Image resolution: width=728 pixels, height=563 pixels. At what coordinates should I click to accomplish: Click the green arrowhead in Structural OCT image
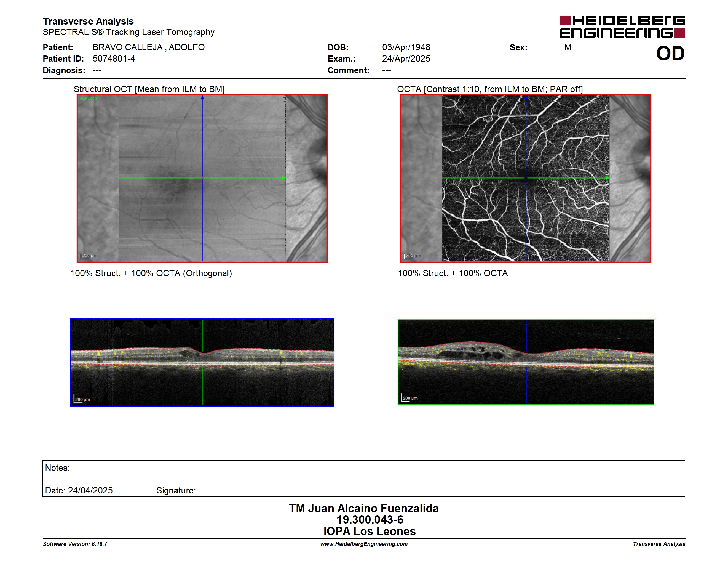tap(284, 178)
